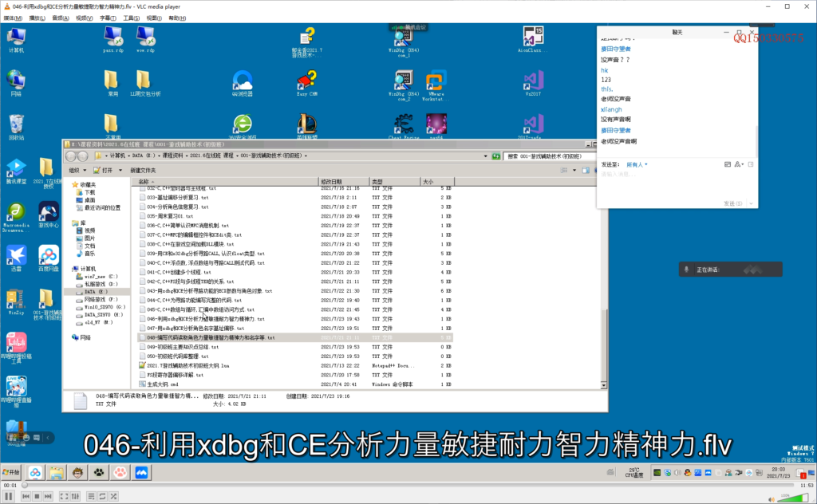Image resolution: width=817 pixels, height=504 pixels.
Task: Click the 腾讯会议 taskbar icon
Action: click(x=141, y=472)
